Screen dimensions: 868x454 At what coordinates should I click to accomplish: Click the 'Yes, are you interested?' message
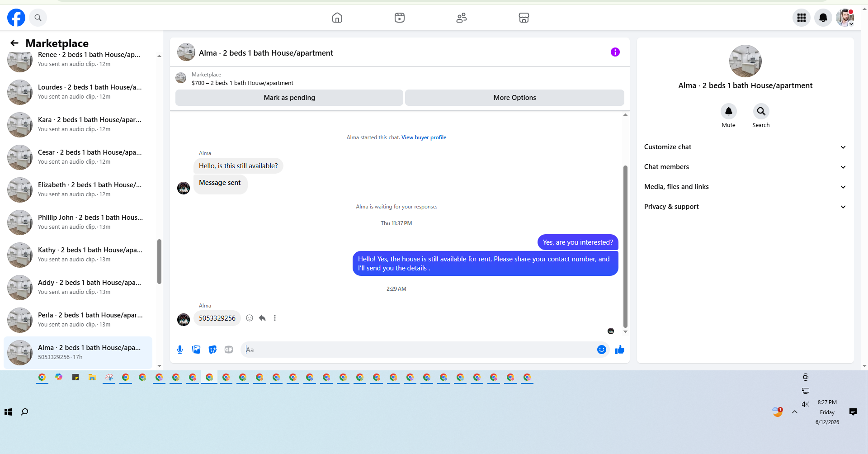[578, 242]
